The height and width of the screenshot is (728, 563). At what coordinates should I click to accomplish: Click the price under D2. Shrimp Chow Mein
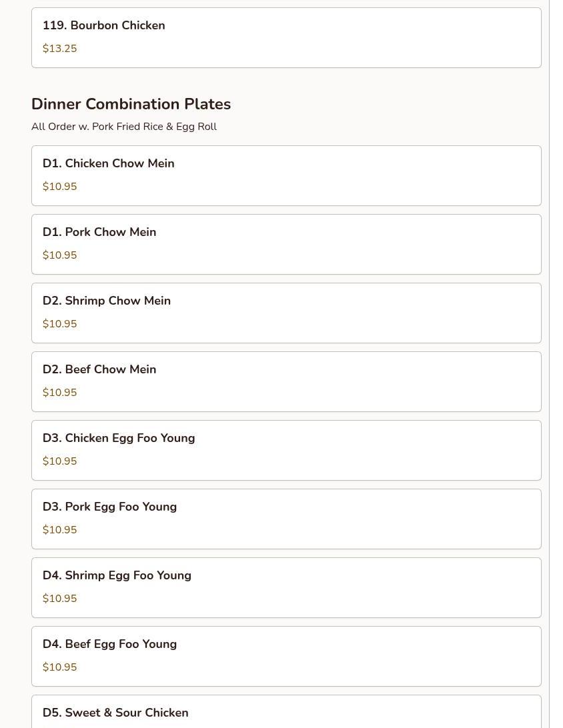coord(60,324)
